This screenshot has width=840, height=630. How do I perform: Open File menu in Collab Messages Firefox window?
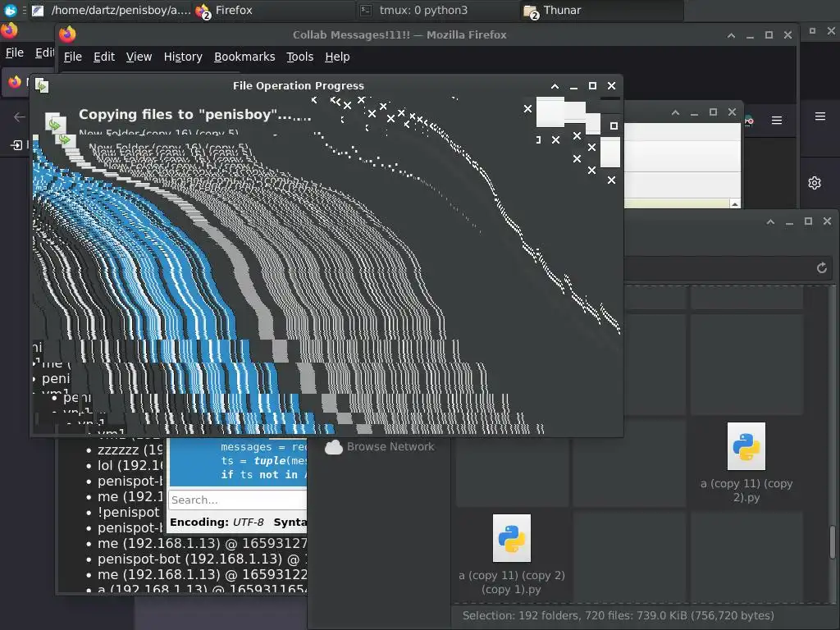(x=73, y=57)
